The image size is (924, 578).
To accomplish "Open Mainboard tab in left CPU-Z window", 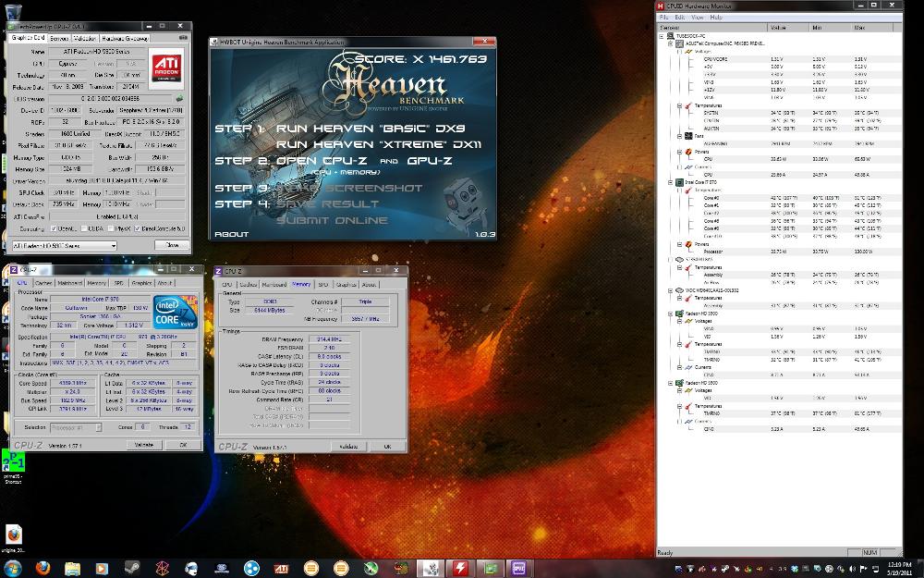I will point(70,283).
